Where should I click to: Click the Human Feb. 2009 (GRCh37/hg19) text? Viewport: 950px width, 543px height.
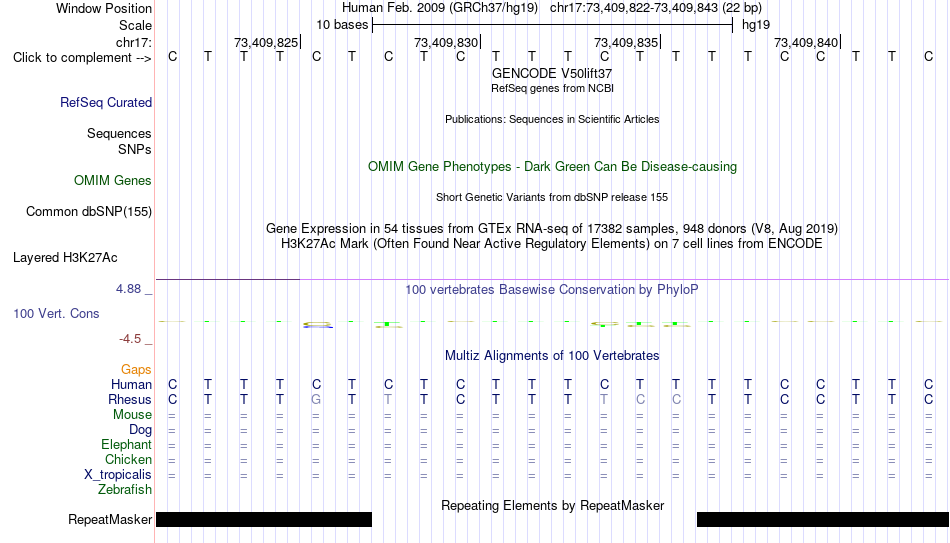coord(440,8)
